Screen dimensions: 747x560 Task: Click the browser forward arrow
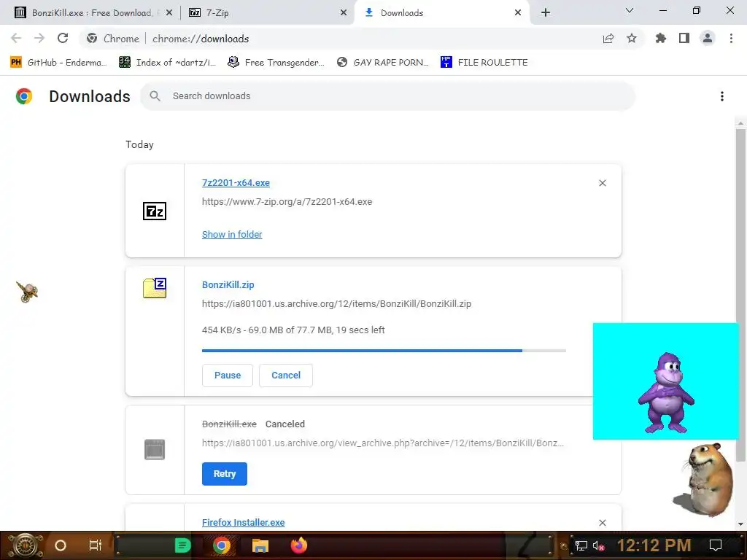coord(39,38)
